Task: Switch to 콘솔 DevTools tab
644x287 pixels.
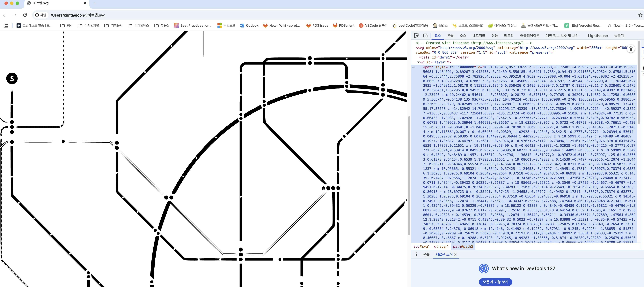Action: coord(450,35)
